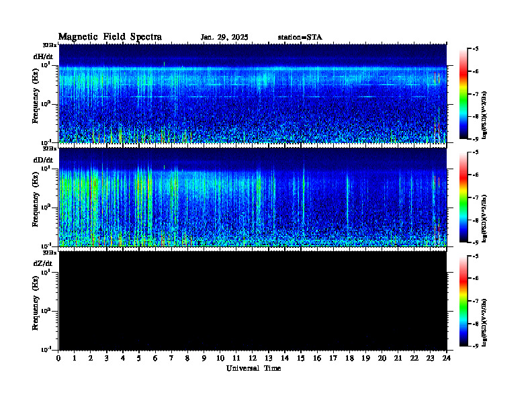Click hour label "3" on time axis
Image resolution: width=532 pixels, height=411 pixels.
pyautogui.click(x=107, y=358)
